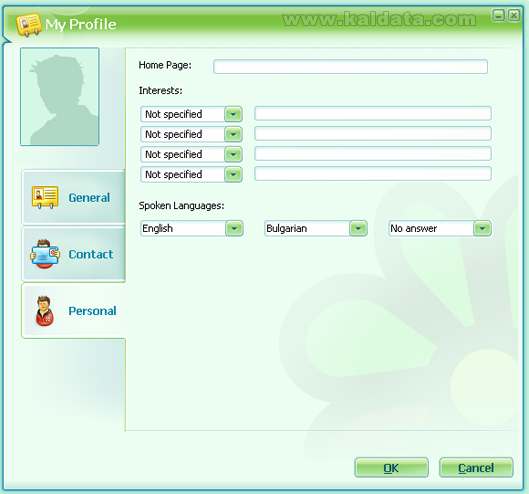This screenshot has width=529, height=494.
Task: Click the Home Page label
Action: coord(165,65)
